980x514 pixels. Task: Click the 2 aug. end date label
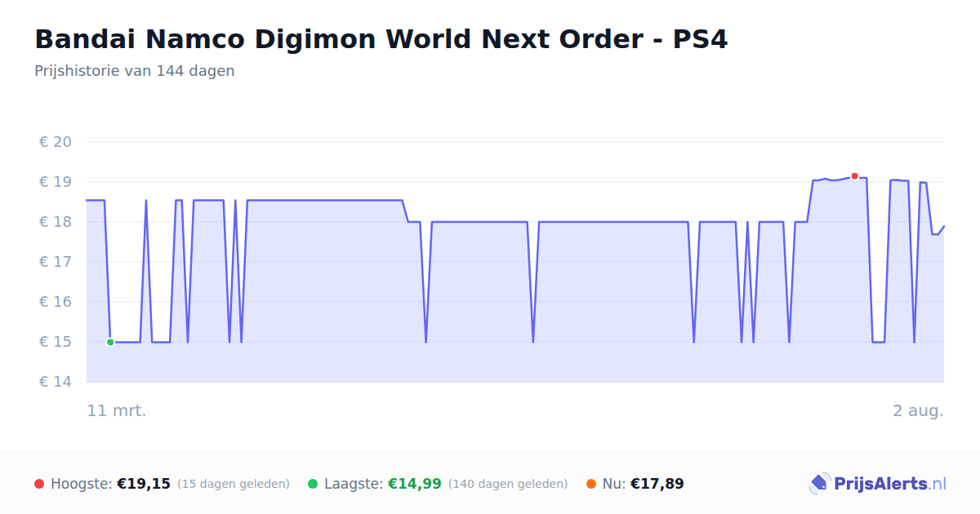(x=918, y=410)
